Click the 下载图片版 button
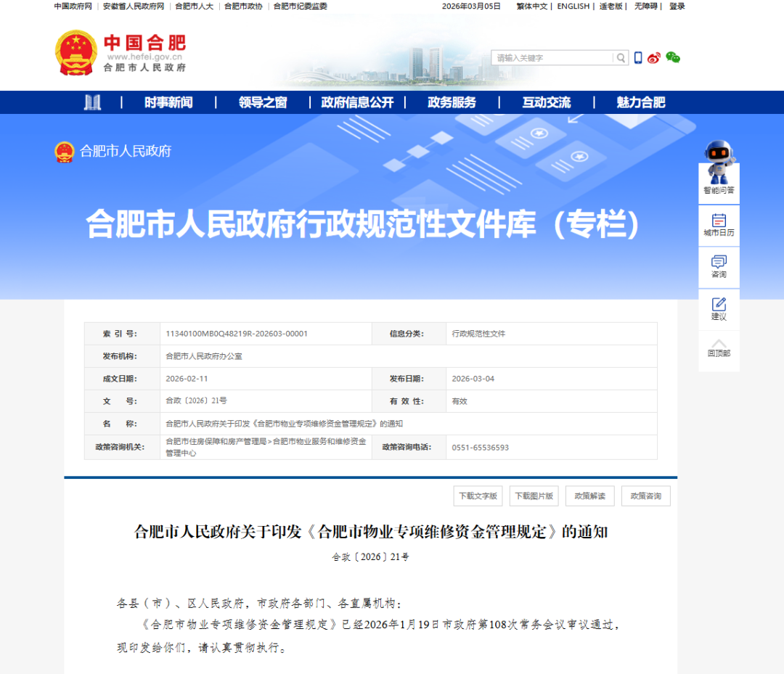 point(534,496)
